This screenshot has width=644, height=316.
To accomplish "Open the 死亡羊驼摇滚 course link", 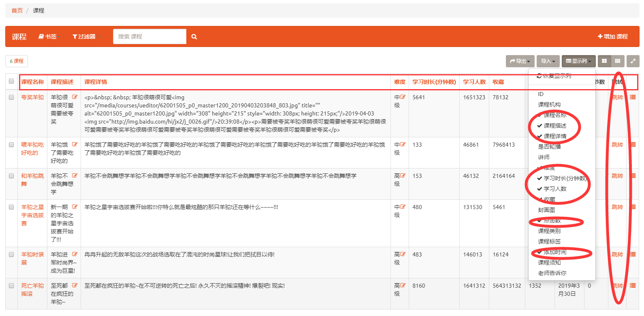I will 32,290.
